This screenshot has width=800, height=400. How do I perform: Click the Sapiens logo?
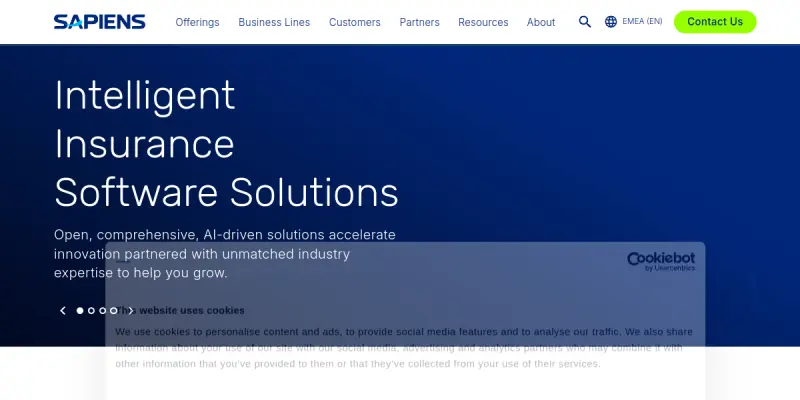point(99,22)
